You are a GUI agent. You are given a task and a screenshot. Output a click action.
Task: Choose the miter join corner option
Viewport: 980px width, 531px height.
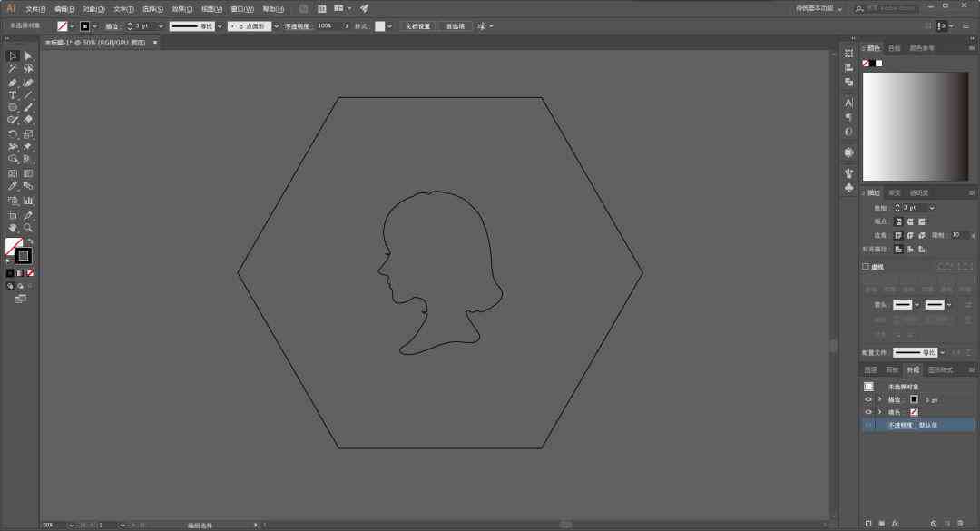[898, 235]
